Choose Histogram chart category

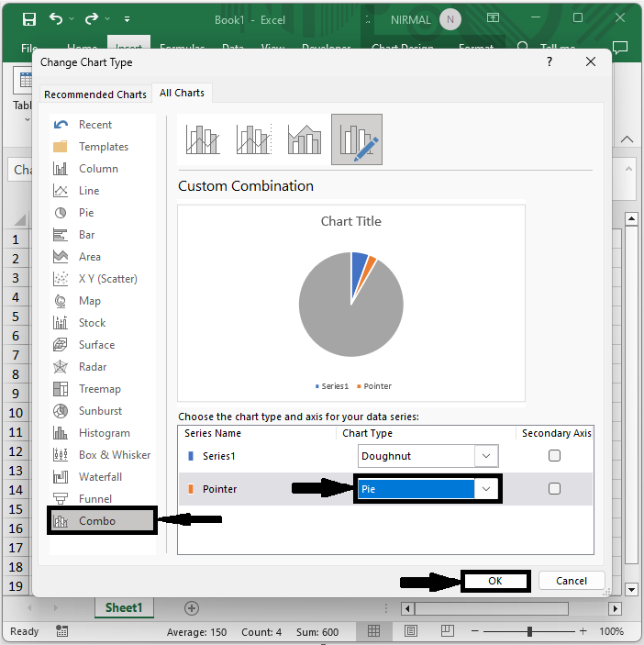click(x=102, y=433)
